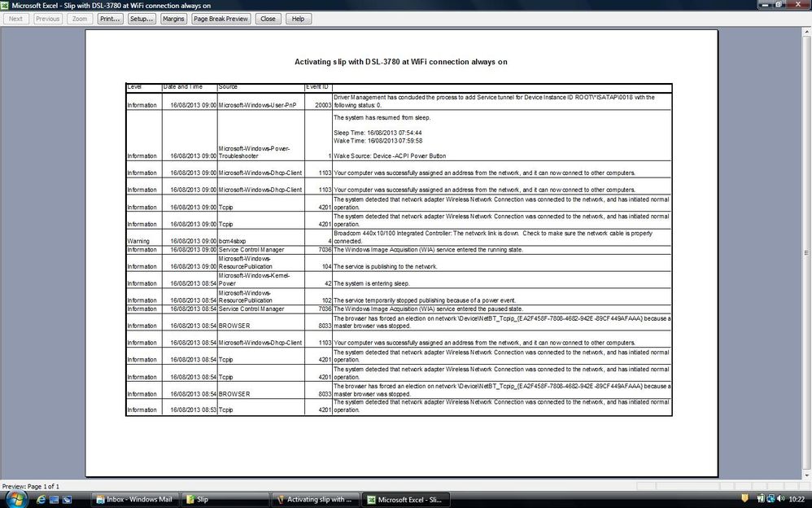Image resolution: width=812 pixels, height=508 pixels.
Task: Click 'The system has resumed from sleep.' text
Action: point(382,118)
